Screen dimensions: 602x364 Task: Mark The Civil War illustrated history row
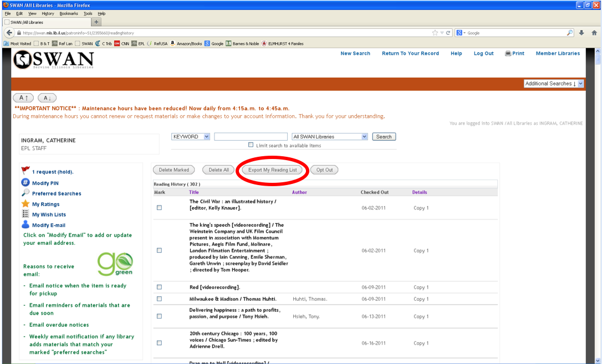pos(159,208)
